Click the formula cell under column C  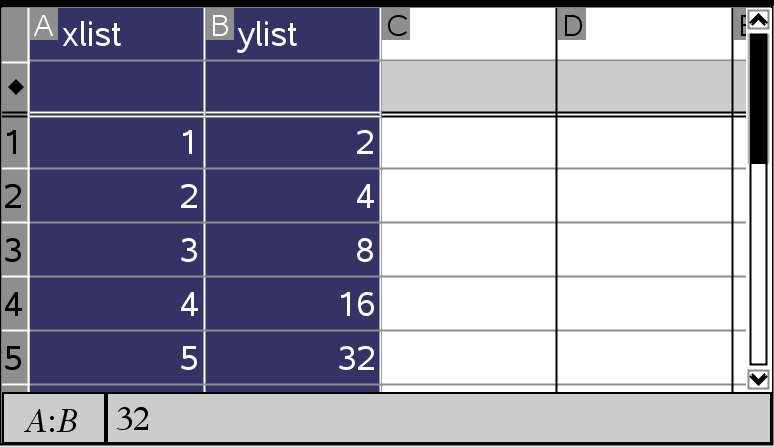coord(468,87)
